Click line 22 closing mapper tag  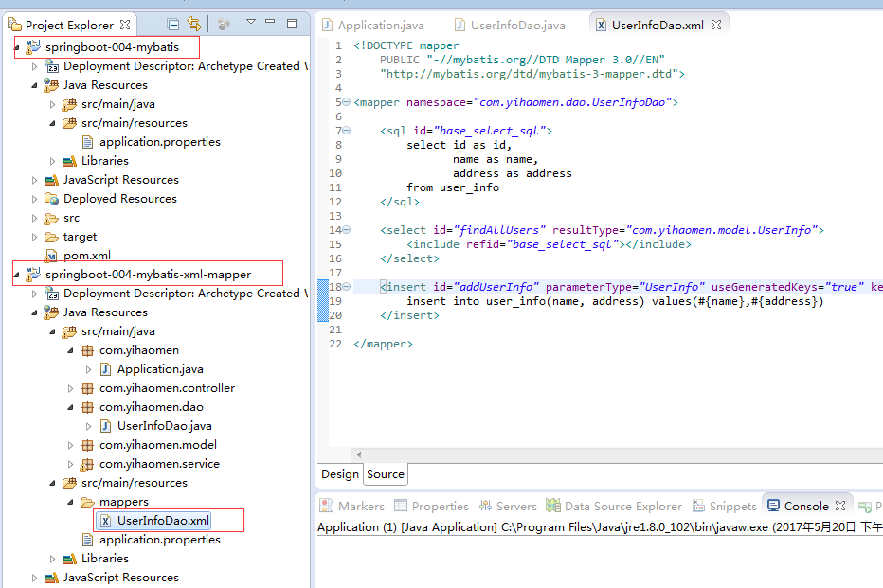(383, 344)
